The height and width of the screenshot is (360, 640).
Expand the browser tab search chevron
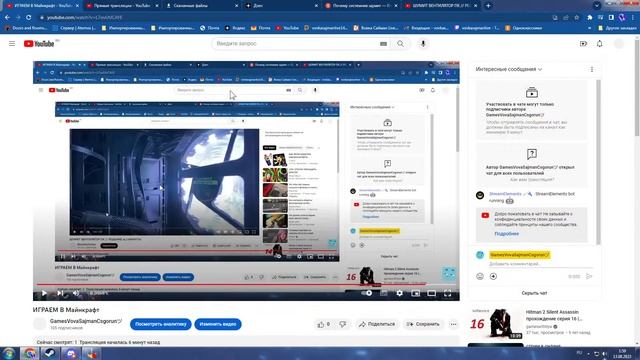[x=597, y=6]
